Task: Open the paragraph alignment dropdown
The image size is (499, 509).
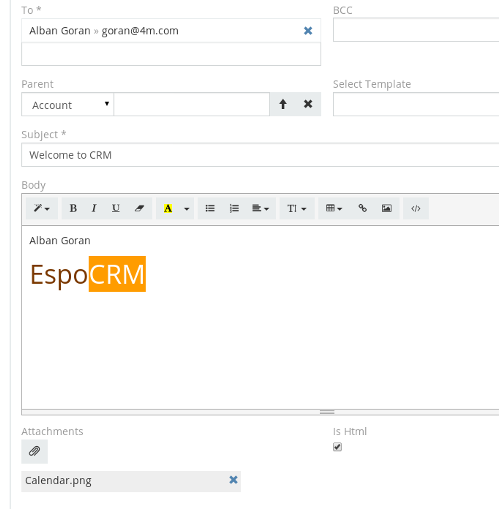Action: point(261,208)
